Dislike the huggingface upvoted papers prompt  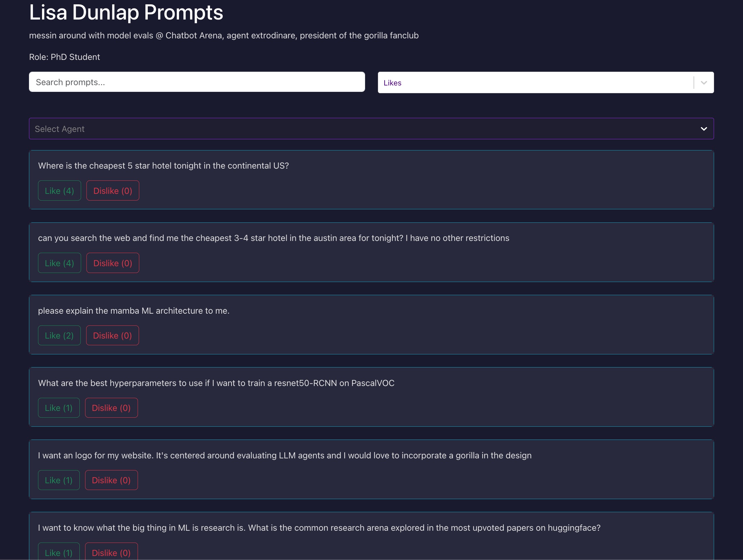click(111, 553)
